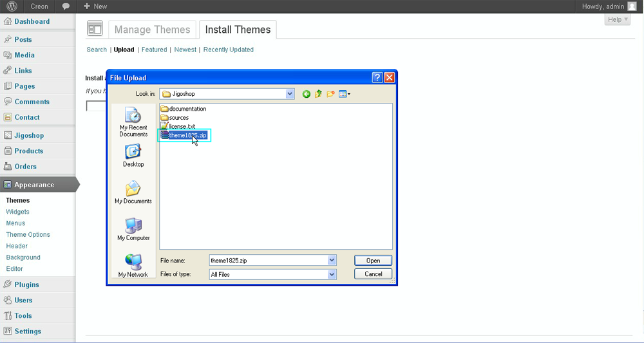Open the comments bubble icon in admin bar
The height and width of the screenshot is (343, 644).
[66, 6]
